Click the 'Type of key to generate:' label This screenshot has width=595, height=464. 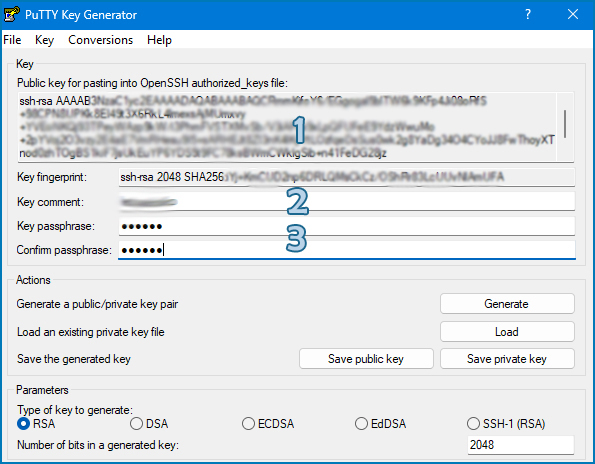coord(75,410)
